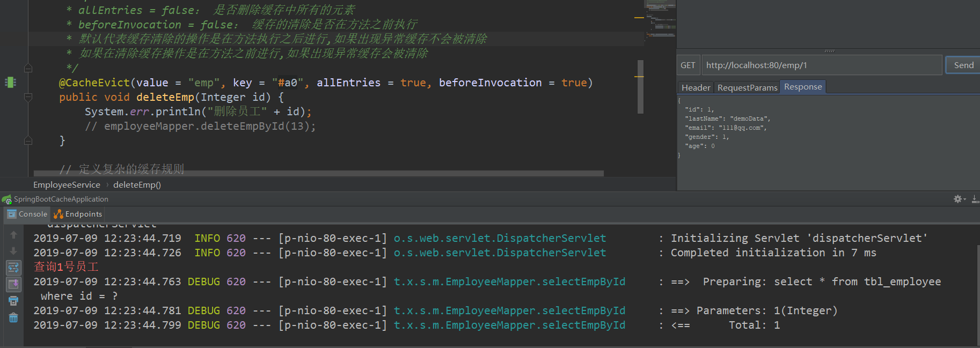Collapse the deleteEmp method fold marker
Screen dimensions: 980x348
28,97
